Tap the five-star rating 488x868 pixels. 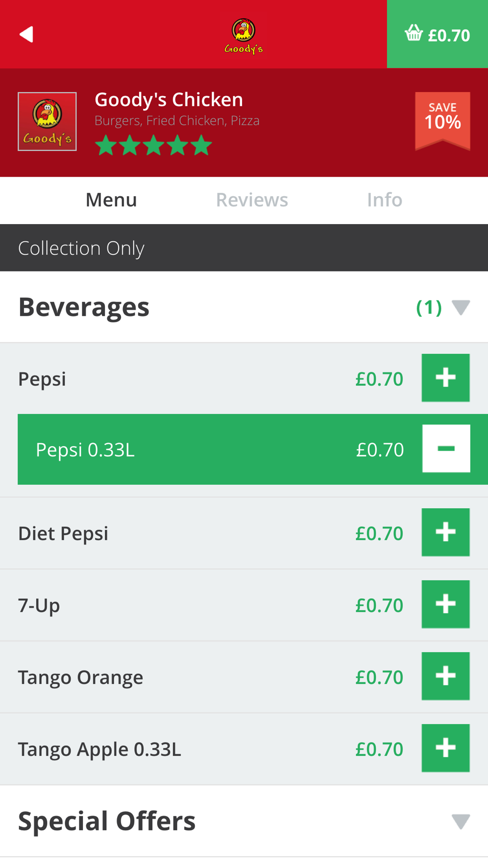click(x=153, y=145)
